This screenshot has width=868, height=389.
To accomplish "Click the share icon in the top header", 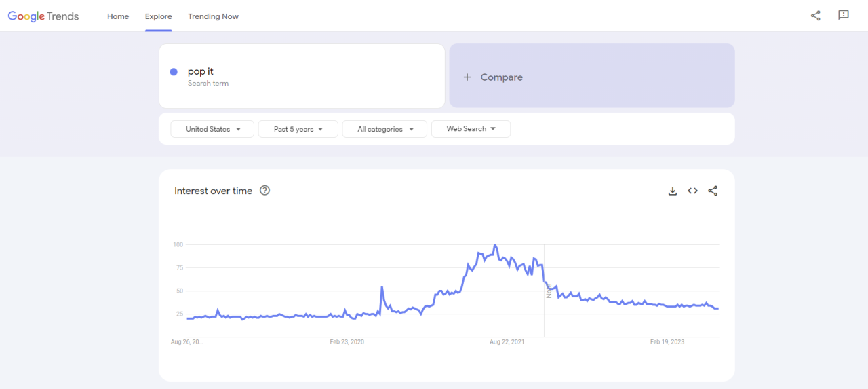I will click(815, 16).
